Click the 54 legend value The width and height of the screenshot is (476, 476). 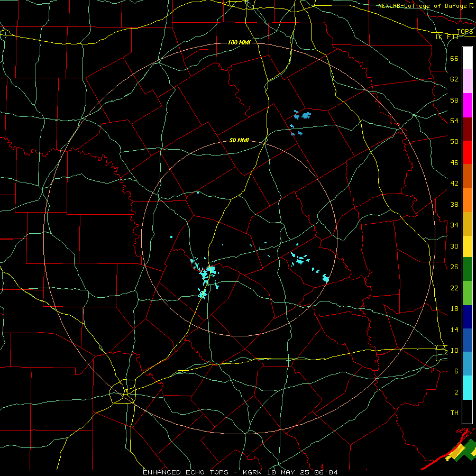click(x=454, y=121)
